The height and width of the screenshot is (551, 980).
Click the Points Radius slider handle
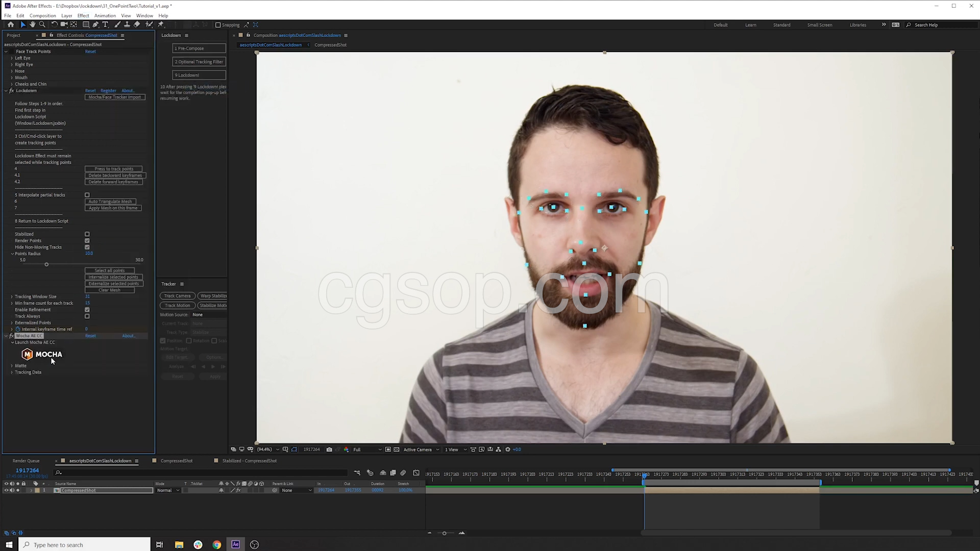coord(46,264)
